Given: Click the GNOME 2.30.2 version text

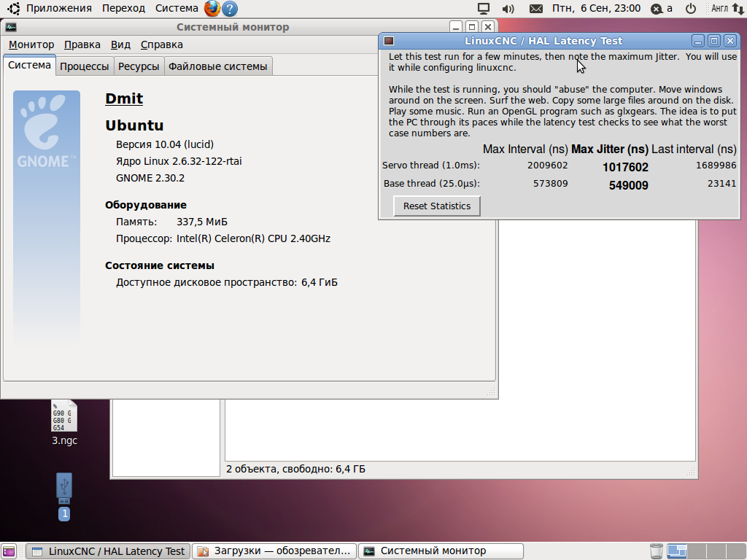Looking at the screenshot, I should click(150, 178).
